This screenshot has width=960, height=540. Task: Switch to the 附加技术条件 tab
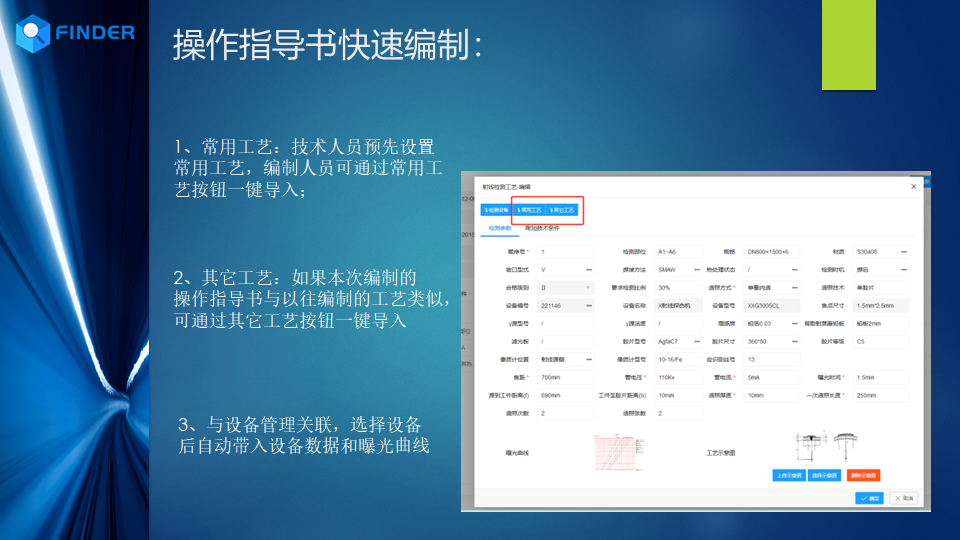[542, 228]
